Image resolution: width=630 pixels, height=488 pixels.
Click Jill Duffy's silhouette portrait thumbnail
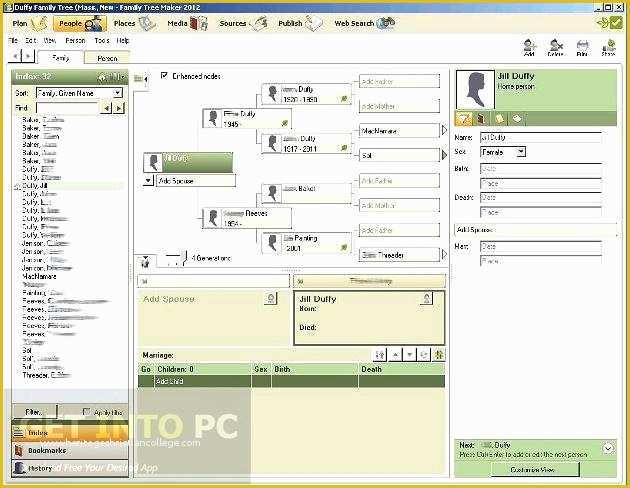(x=475, y=90)
